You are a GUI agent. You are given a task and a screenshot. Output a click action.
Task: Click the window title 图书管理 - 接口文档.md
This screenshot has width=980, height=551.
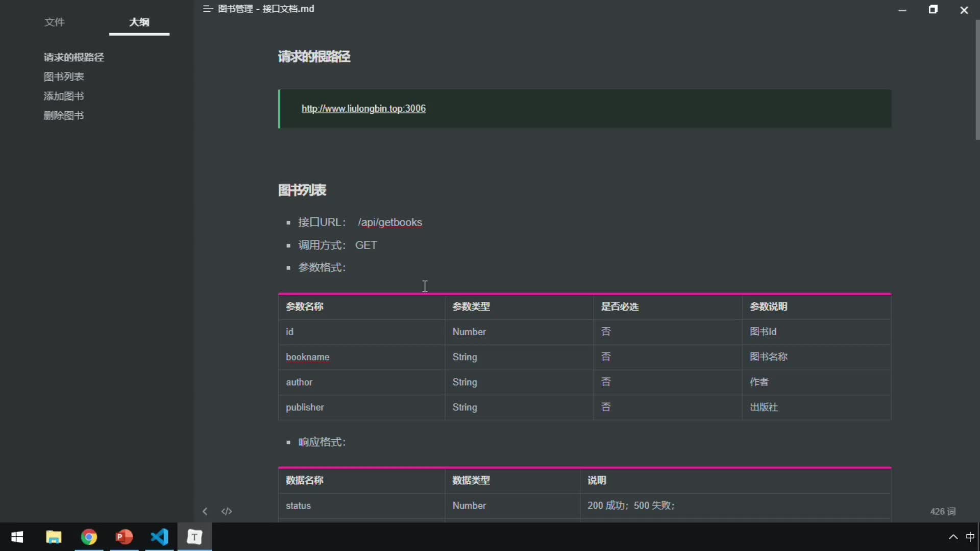tap(266, 9)
